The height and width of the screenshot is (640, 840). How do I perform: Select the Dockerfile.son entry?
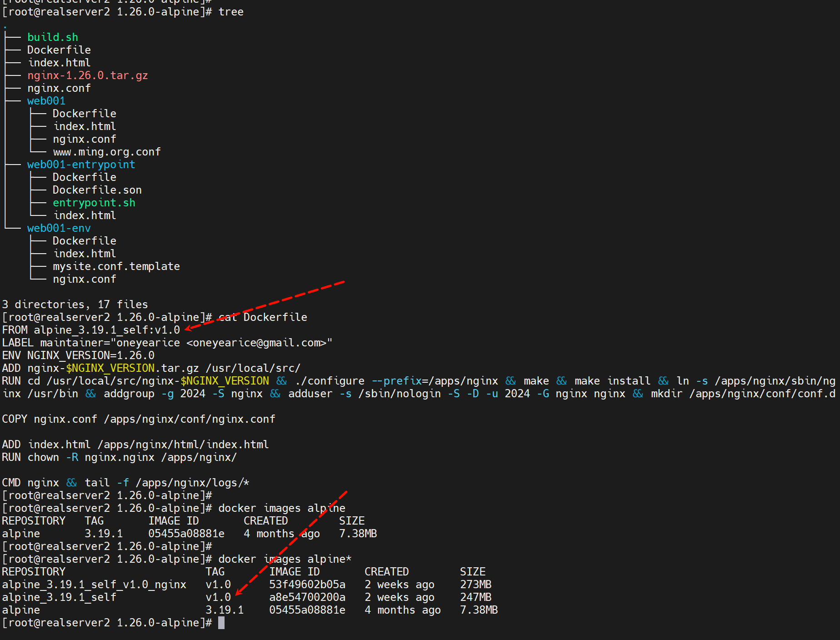[97, 190]
